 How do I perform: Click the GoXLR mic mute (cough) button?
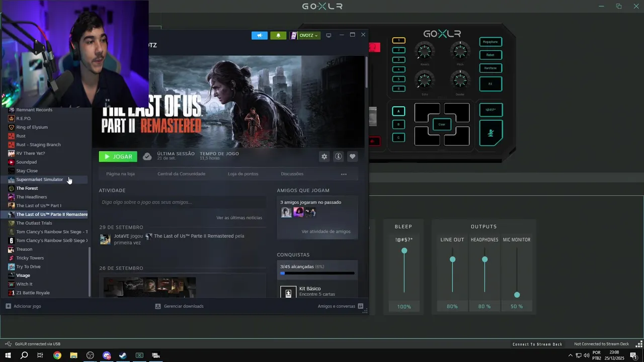[x=491, y=133]
